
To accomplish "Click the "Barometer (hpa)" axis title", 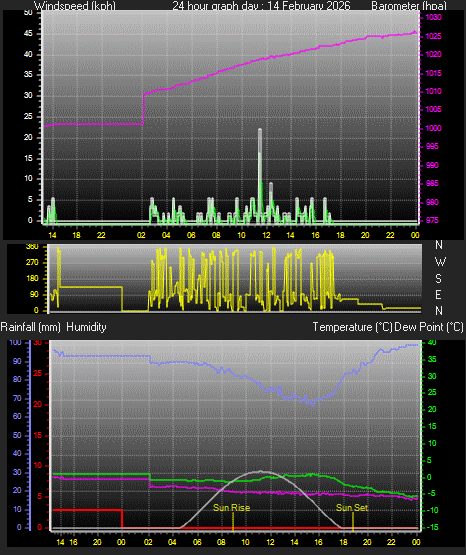I will 409,6.
